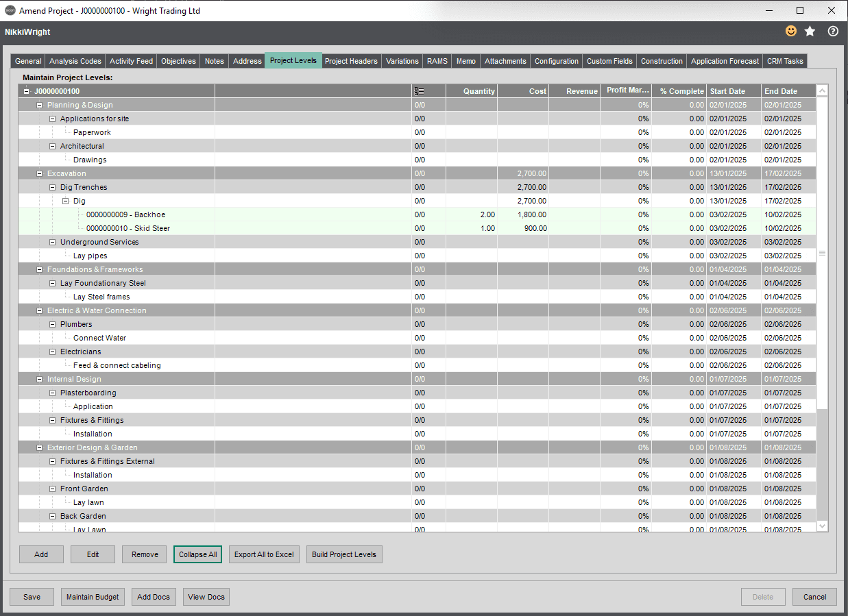
Task: Open the Attachments tab
Action: point(505,61)
